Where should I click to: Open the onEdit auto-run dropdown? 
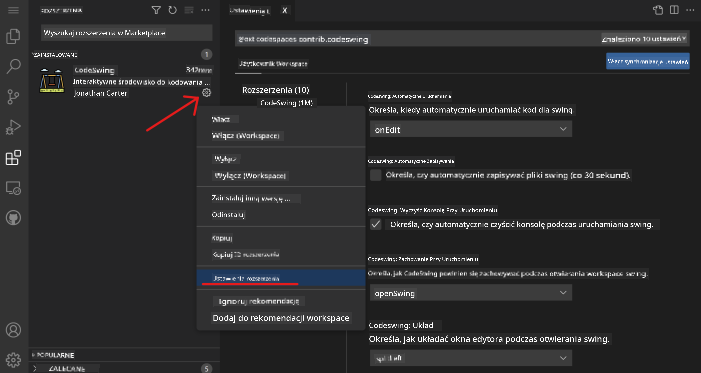(x=471, y=130)
